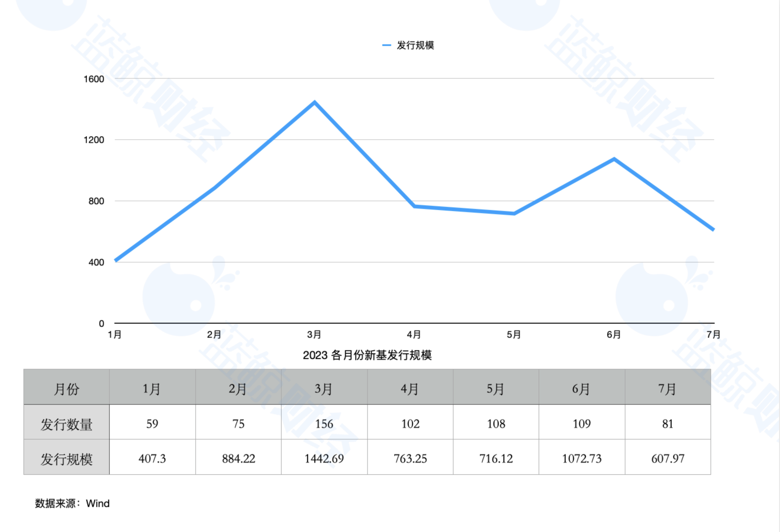This screenshot has width=780, height=532.
Task: Select the 800 y-axis label
Action: 96,201
